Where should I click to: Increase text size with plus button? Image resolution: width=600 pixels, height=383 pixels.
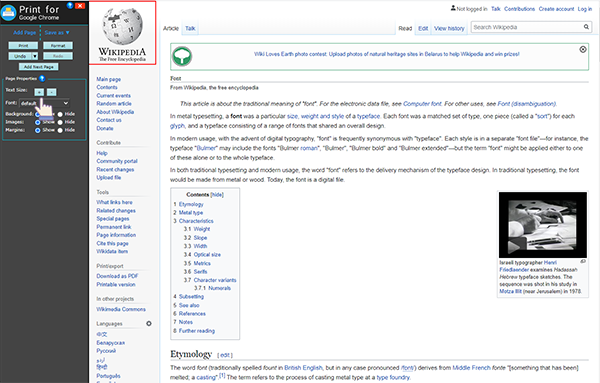point(39,92)
